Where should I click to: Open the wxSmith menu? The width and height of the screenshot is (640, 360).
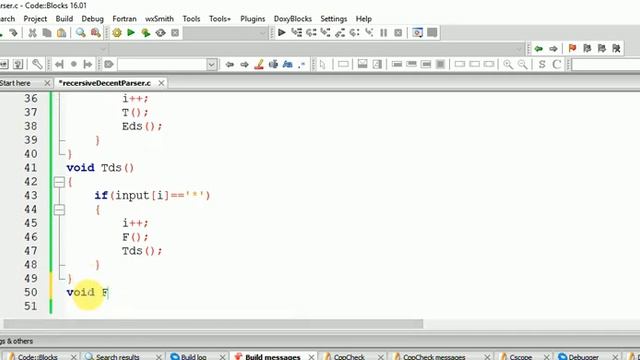[159, 19]
